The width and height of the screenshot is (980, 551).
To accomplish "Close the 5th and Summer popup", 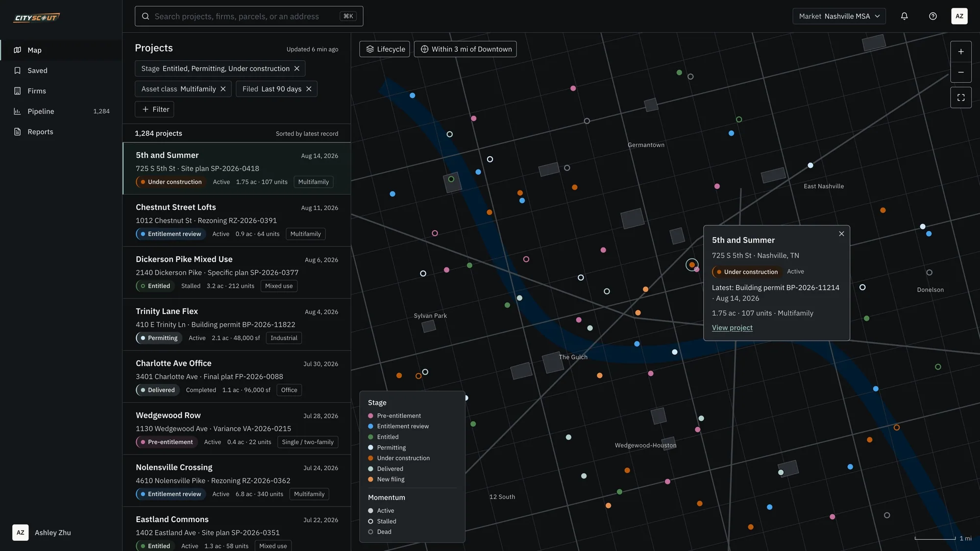I will (841, 234).
